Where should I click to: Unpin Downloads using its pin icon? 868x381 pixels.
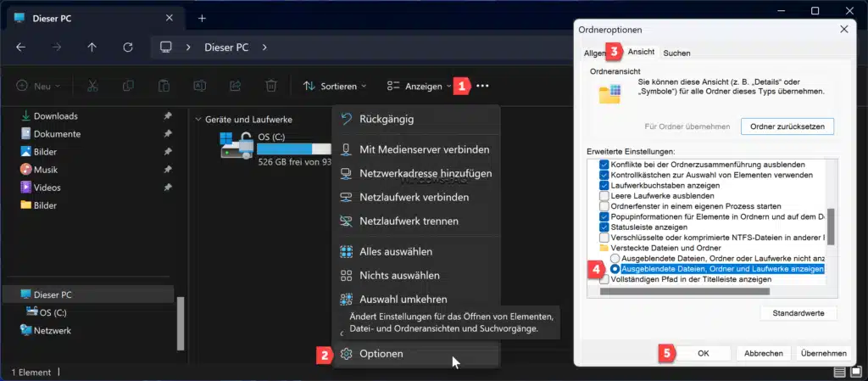click(x=168, y=116)
